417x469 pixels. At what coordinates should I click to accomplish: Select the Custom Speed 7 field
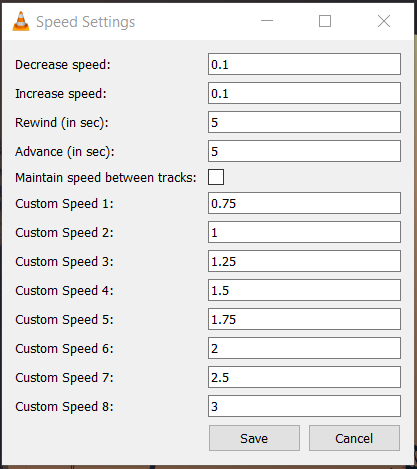tap(304, 377)
